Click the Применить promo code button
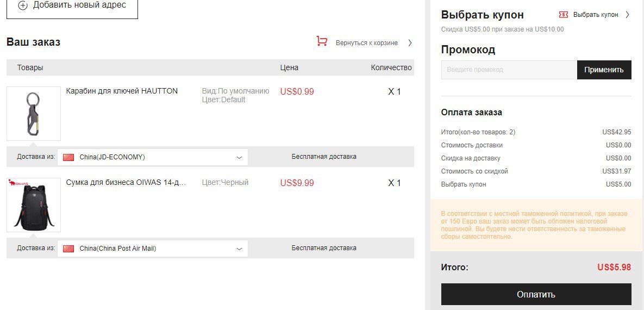Image resolution: width=644 pixels, height=310 pixels. tap(604, 70)
